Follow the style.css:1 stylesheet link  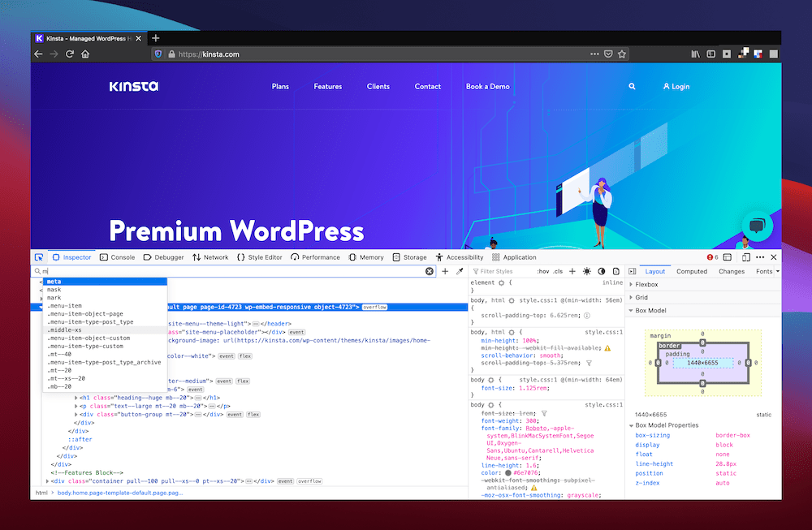tap(604, 332)
